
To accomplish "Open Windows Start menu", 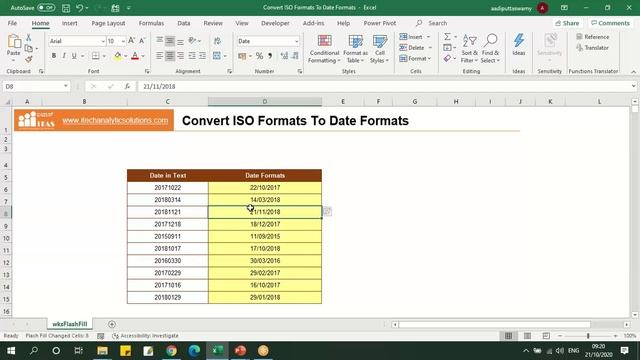I will click(x=11, y=351).
